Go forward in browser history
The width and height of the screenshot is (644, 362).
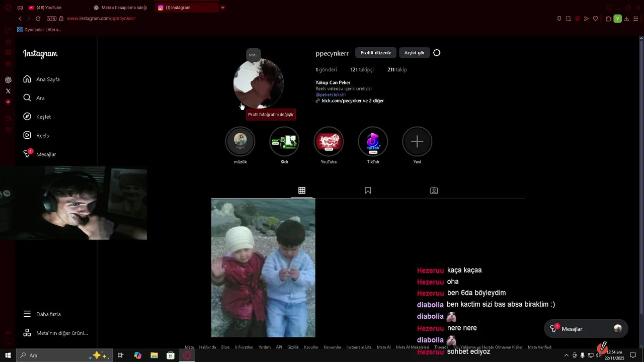pos(29,19)
